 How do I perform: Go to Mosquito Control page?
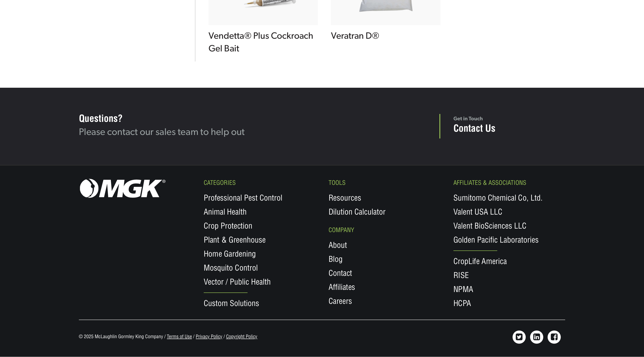click(231, 268)
